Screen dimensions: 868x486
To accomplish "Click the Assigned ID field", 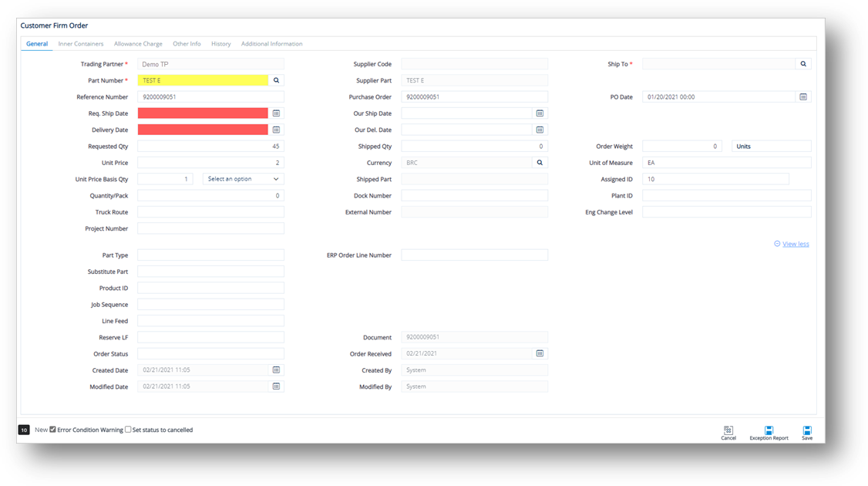I will tap(716, 179).
